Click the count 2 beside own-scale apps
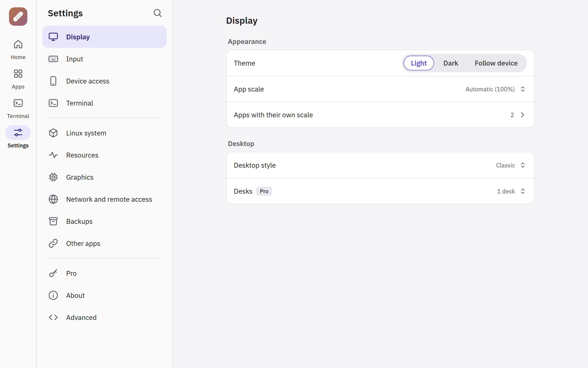 (x=512, y=115)
